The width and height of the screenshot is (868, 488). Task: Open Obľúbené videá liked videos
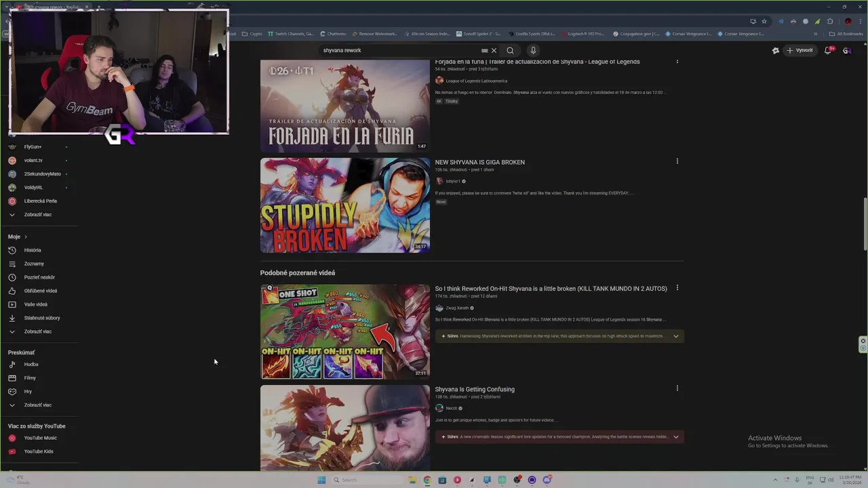41,291
